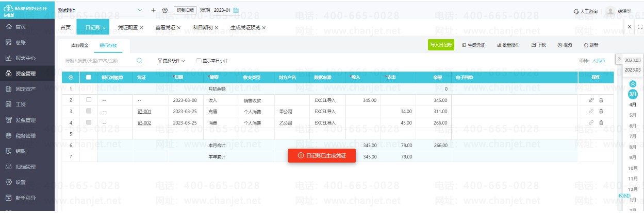Select 4月 on the month timeline
The width and height of the screenshot is (644, 213).
[633, 105]
